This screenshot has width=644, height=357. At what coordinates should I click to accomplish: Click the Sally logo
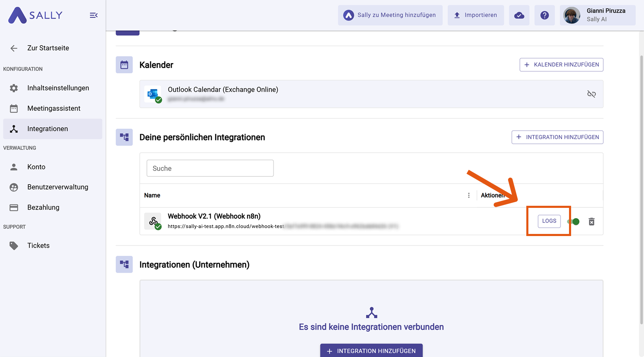pyautogui.click(x=35, y=15)
